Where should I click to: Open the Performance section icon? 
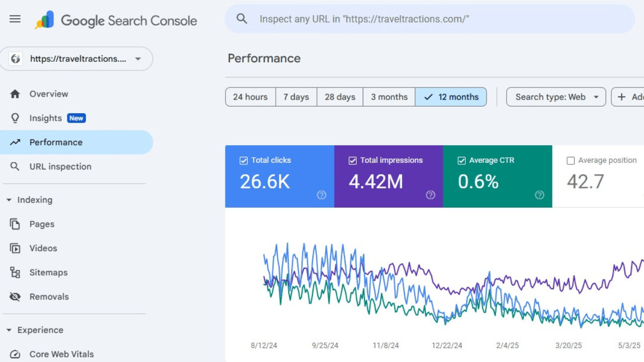click(x=15, y=142)
